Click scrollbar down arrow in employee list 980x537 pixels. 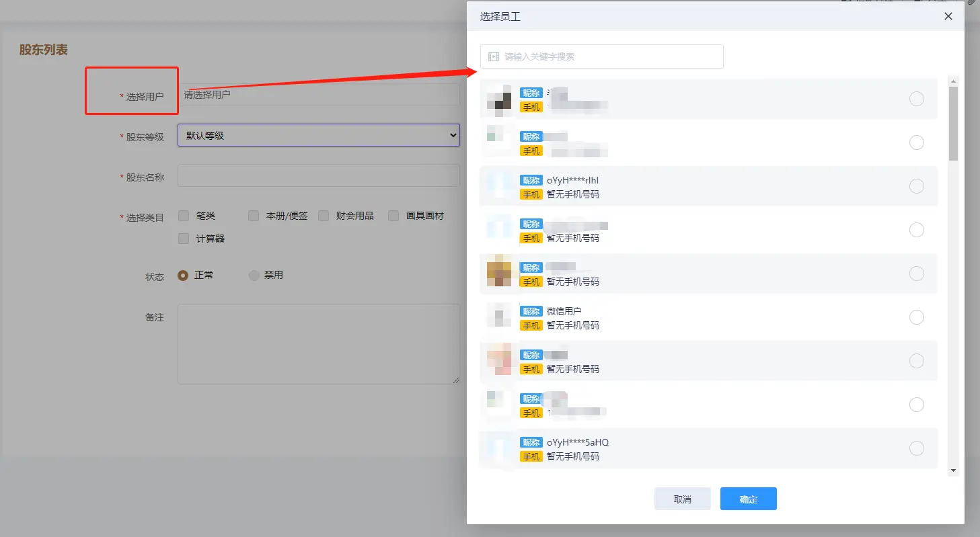pos(953,470)
